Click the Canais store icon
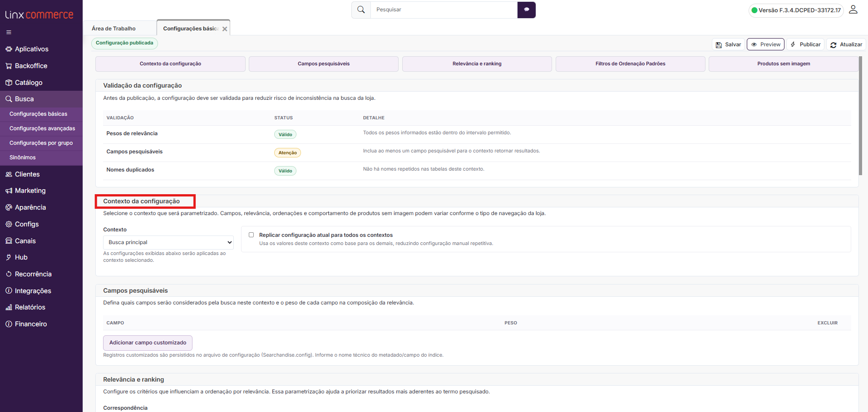This screenshot has width=868, height=412. click(x=9, y=241)
